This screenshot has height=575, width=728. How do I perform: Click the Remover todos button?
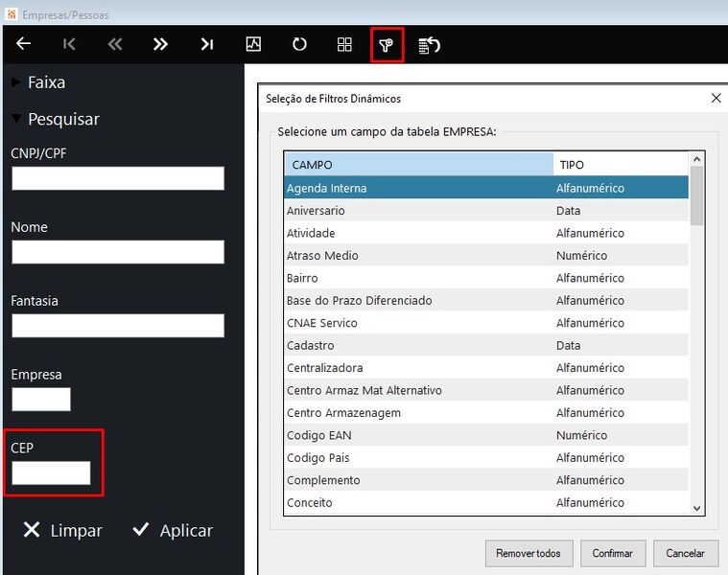tap(528, 553)
